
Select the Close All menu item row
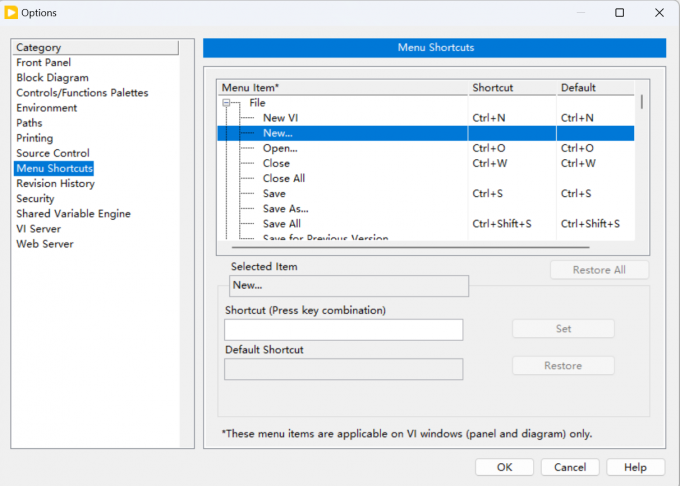[x=426, y=179]
